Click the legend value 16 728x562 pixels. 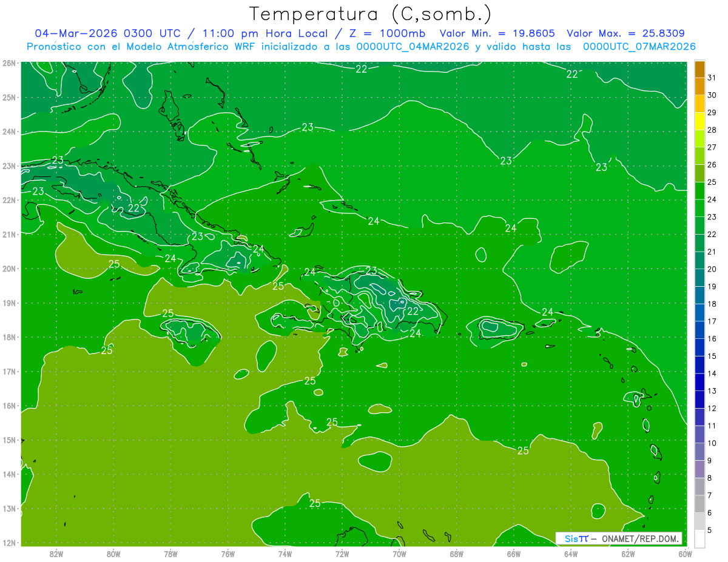pyautogui.click(x=712, y=338)
